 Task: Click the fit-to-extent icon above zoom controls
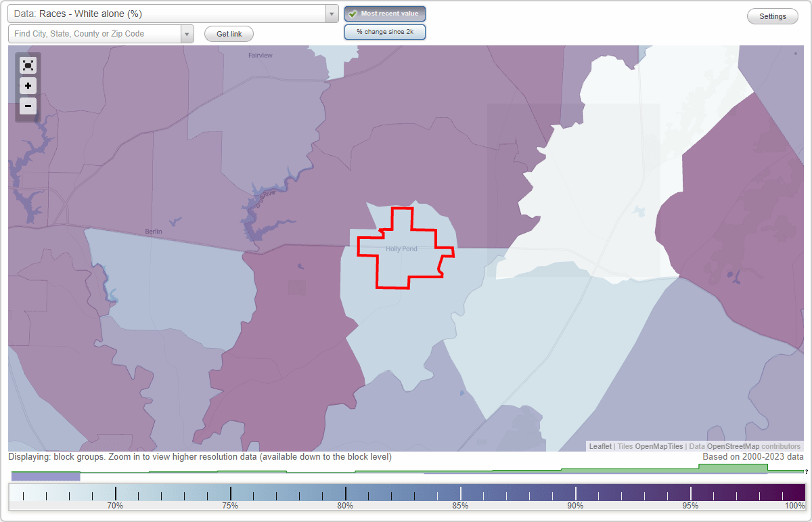[28, 65]
